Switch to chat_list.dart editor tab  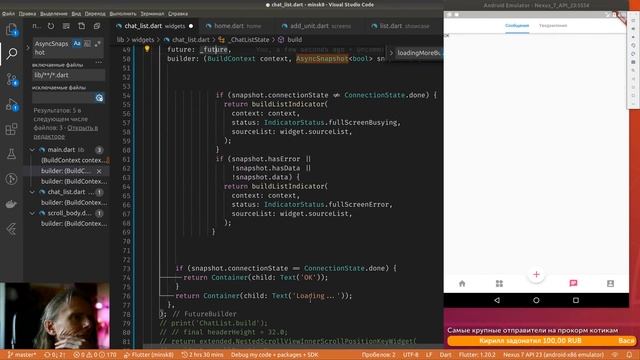point(153,26)
